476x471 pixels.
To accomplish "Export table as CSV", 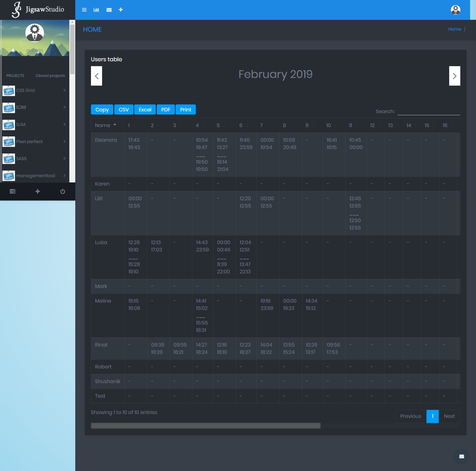I will pyautogui.click(x=124, y=110).
